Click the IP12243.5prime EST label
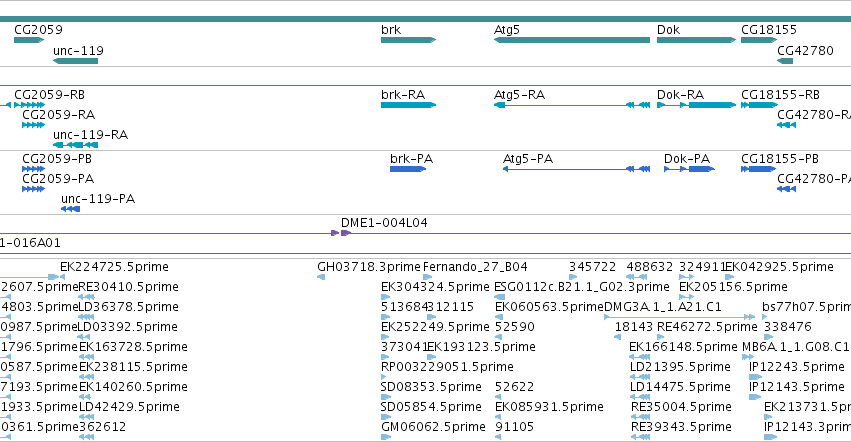This screenshot has width=851, height=442. pyautogui.click(x=797, y=367)
